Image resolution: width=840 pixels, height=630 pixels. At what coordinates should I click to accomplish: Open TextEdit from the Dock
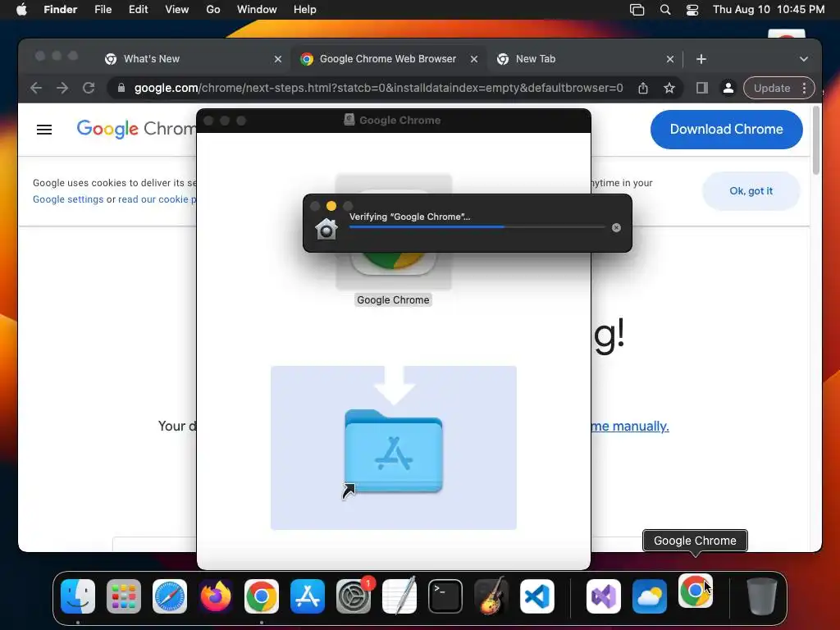tap(399, 596)
